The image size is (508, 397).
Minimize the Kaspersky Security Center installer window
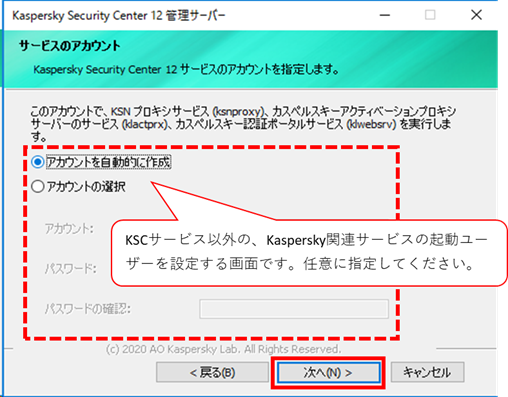click(x=385, y=15)
